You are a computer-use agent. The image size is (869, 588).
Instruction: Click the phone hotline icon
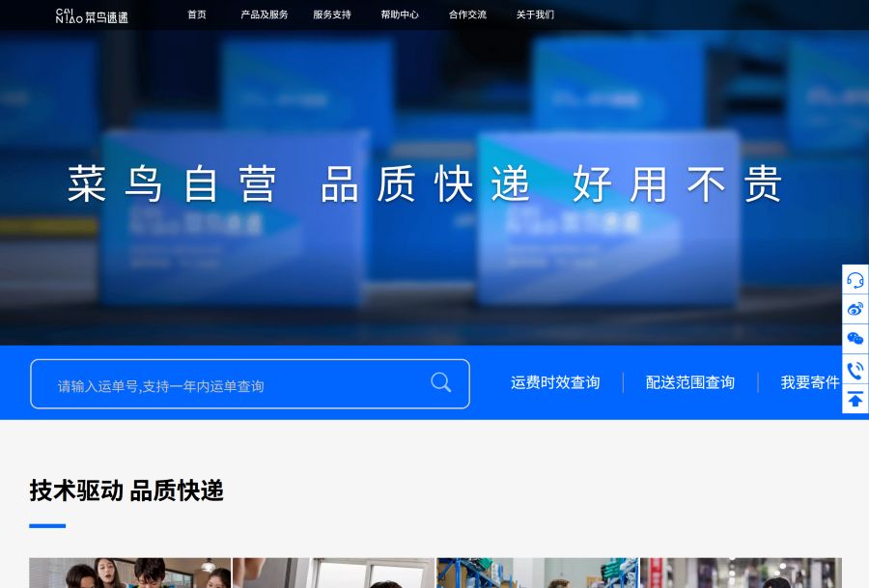855,369
